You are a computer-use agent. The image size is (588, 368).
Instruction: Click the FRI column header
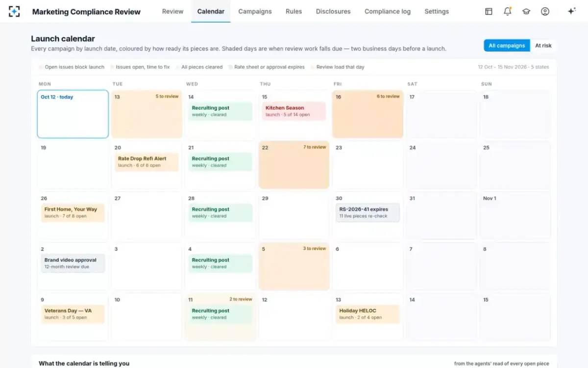point(338,84)
